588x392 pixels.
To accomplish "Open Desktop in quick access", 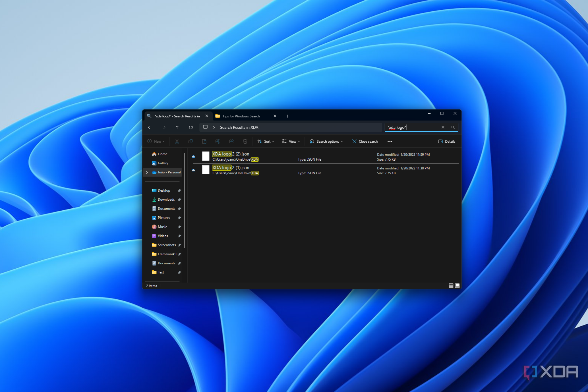I will click(164, 190).
